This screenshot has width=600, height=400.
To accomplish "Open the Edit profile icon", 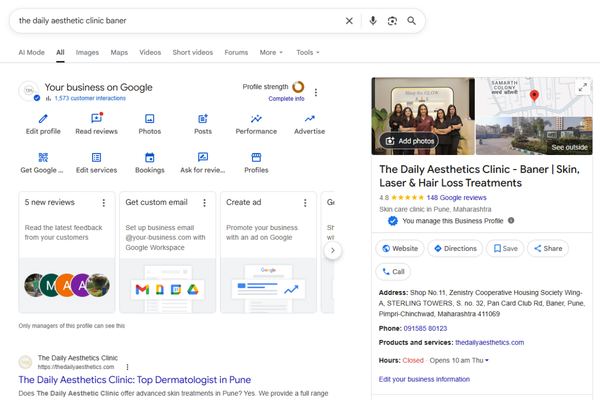I will pyautogui.click(x=43, y=119).
